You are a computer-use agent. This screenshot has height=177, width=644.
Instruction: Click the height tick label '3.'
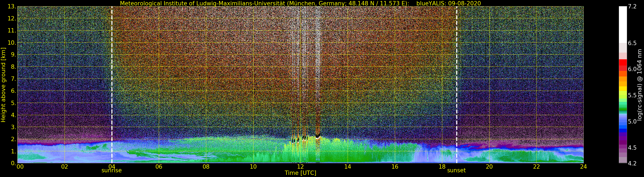[14, 127]
